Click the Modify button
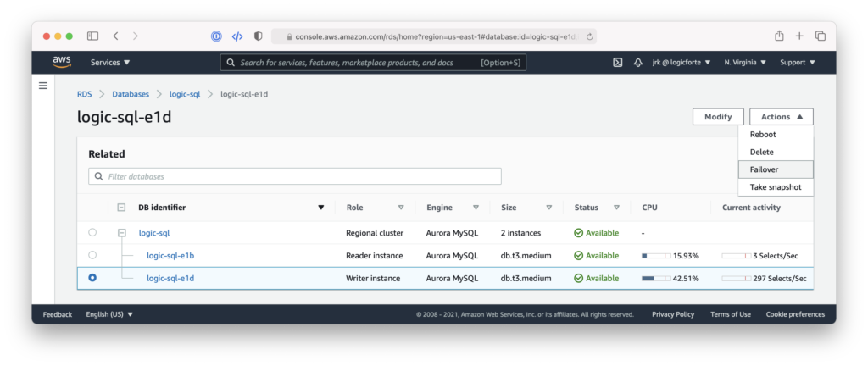Image resolution: width=868 pixels, height=366 pixels. pyautogui.click(x=718, y=117)
